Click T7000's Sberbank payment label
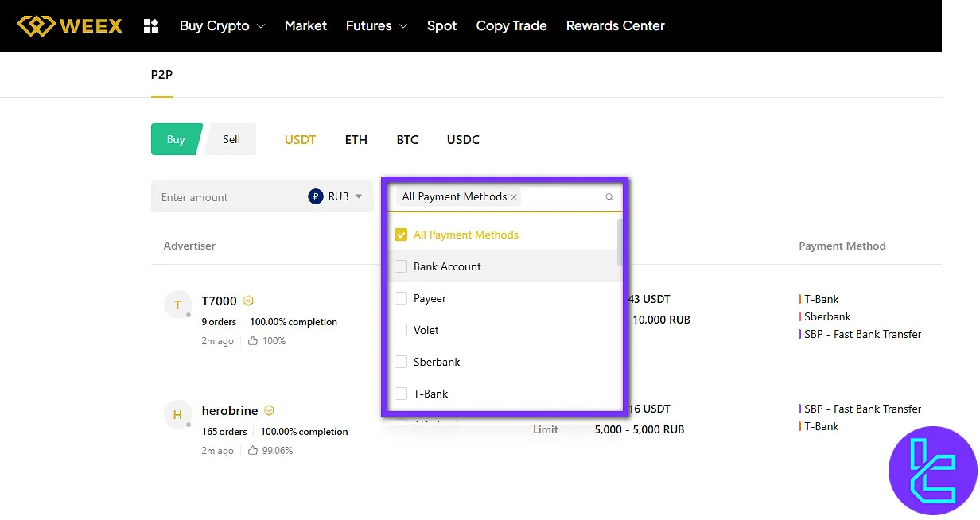 click(827, 316)
